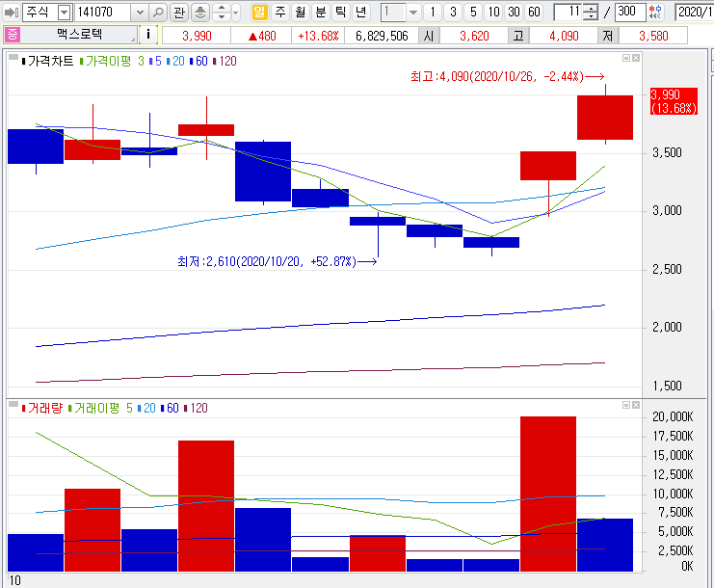Click the red 3,990 (13.68%) price tag
This screenshot has height=588, width=714.
(x=674, y=101)
